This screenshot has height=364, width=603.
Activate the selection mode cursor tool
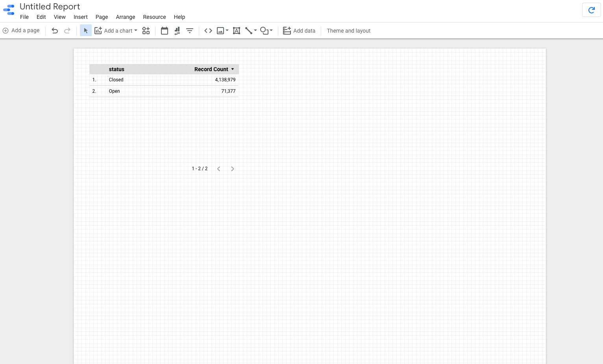pos(86,31)
